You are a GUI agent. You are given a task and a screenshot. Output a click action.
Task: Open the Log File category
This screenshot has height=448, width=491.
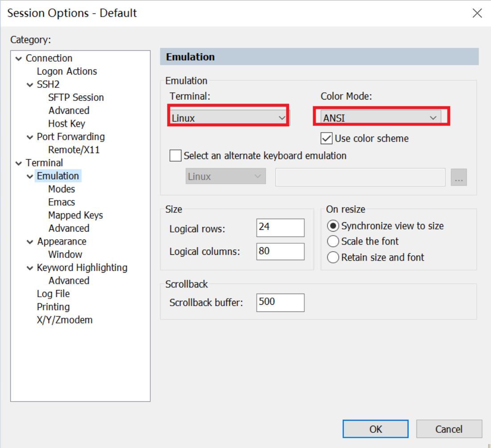coord(53,294)
